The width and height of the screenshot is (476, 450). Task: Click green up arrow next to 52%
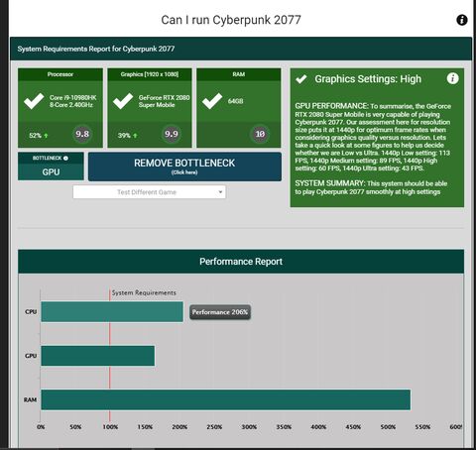point(46,136)
